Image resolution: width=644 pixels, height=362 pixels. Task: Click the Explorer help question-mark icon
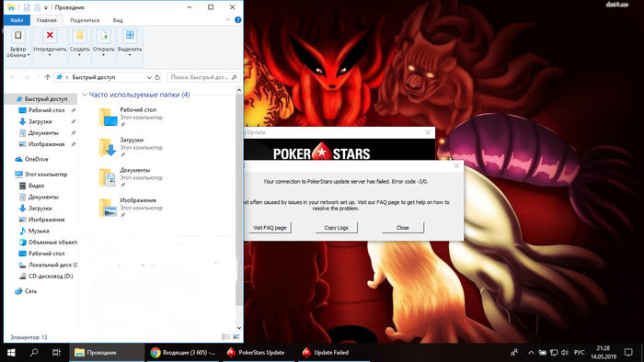[237, 19]
